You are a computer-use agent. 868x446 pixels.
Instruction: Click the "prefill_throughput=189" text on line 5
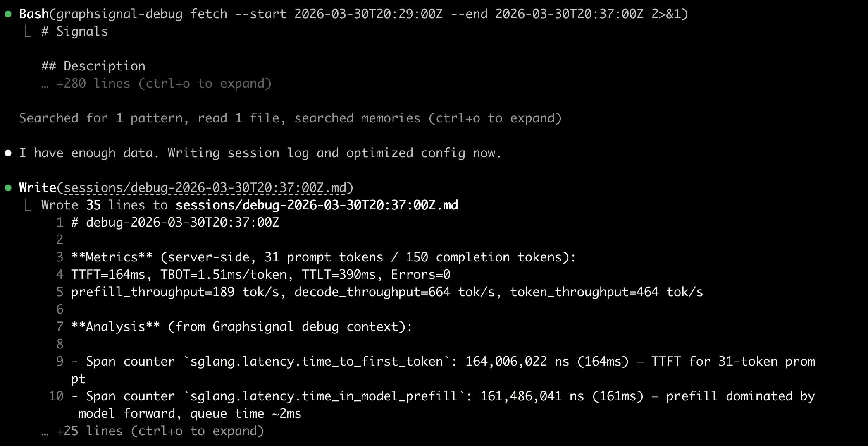coord(153,292)
